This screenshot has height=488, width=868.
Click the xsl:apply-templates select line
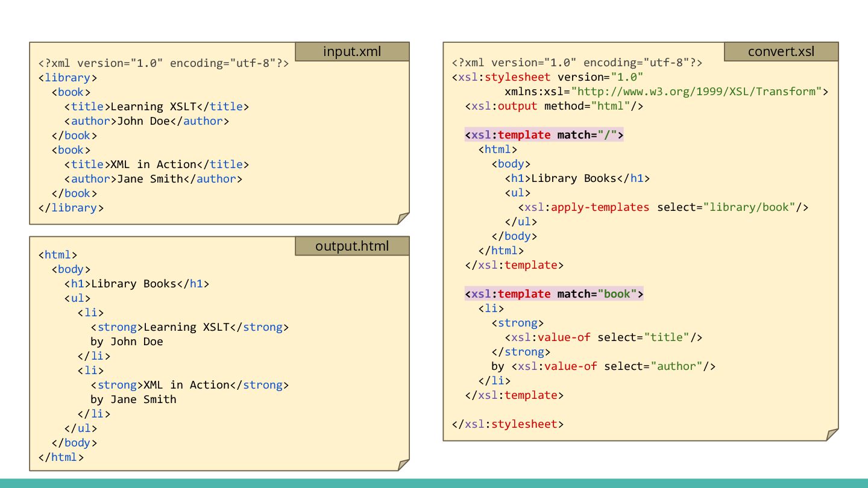(663, 207)
